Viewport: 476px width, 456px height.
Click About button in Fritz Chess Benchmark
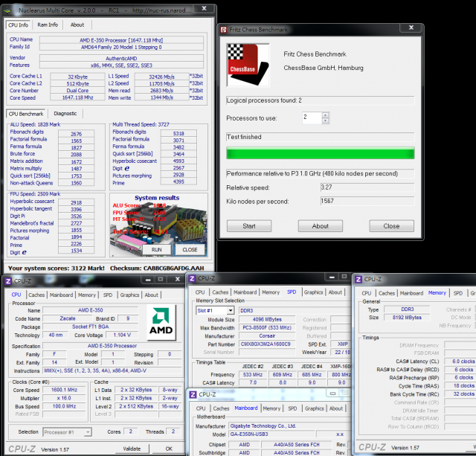point(321,226)
